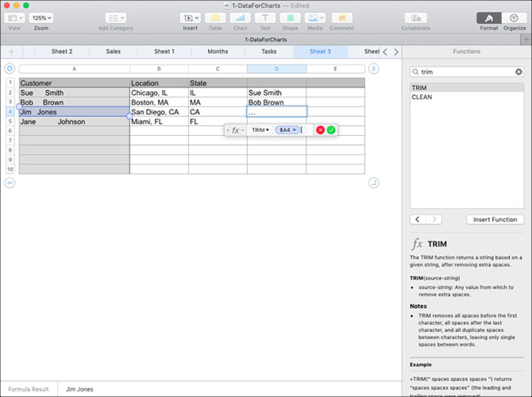The height and width of the screenshot is (397, 532).
Task: Open the Months sheet tab
Action: coord(218,52)
